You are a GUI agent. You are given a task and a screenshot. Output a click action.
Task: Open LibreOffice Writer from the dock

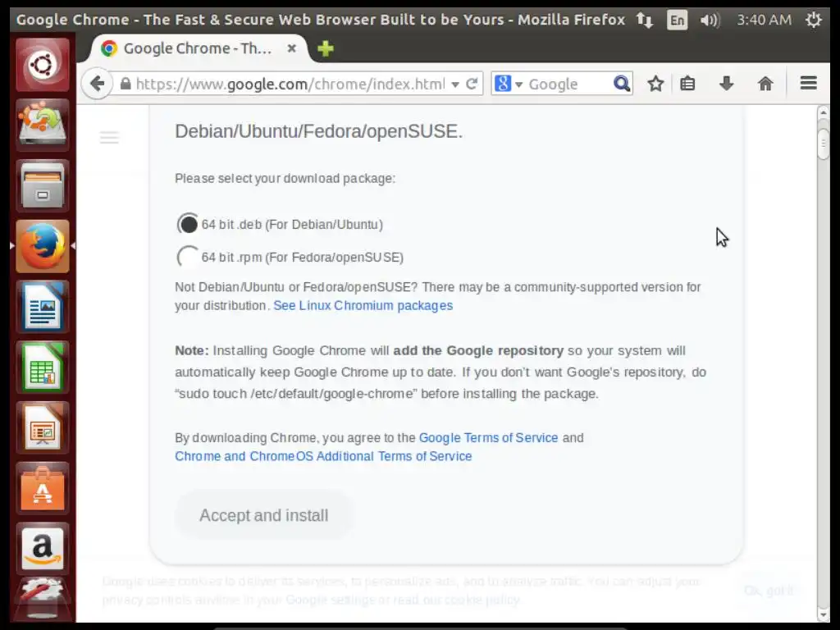point(43,307)
